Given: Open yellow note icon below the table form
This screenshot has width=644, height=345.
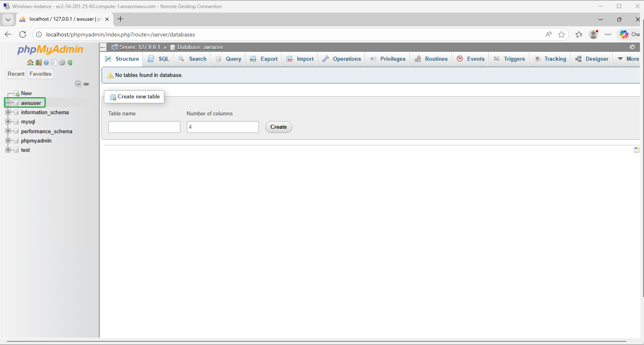Looking at the screenshot, I should [636, 150].
